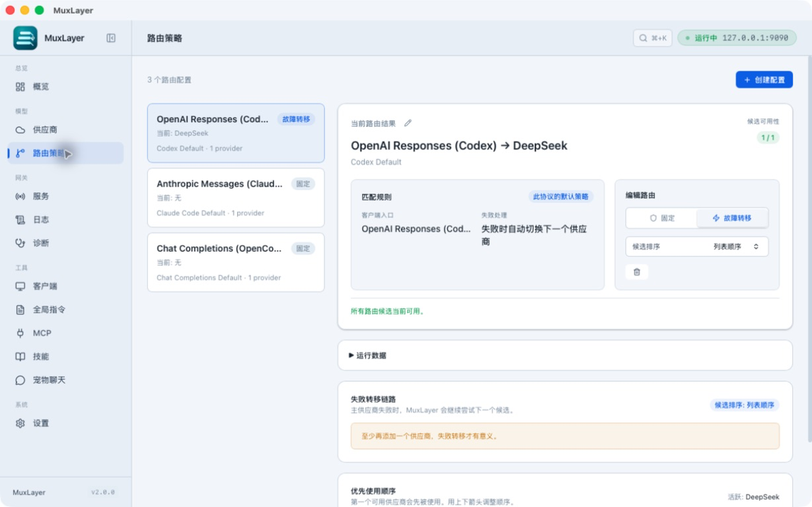Viewport: 812px width, 507px height.
Task: Click the 概览 grid icon
Action: click(20, 86)
